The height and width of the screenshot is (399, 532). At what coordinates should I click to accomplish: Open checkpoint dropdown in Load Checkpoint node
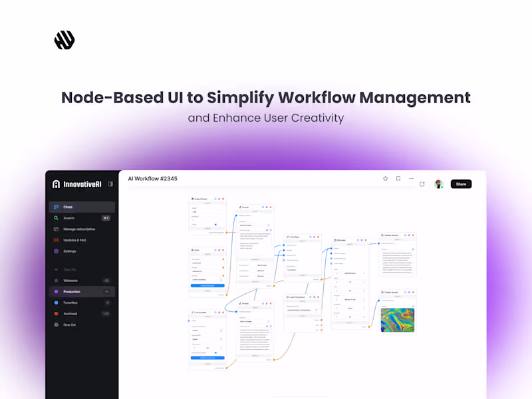303,310
